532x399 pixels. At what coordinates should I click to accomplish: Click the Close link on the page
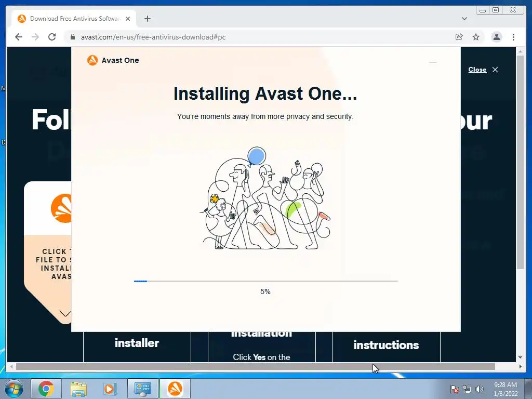(x=477, y=70)
